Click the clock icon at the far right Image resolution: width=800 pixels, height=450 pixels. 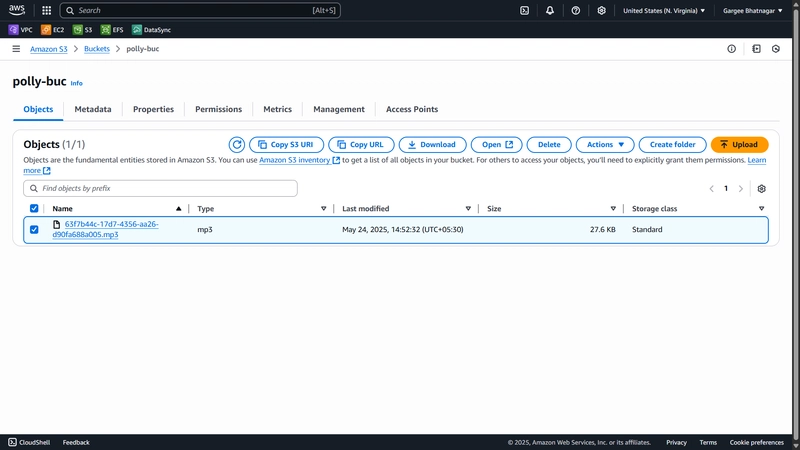click(776, 49)
